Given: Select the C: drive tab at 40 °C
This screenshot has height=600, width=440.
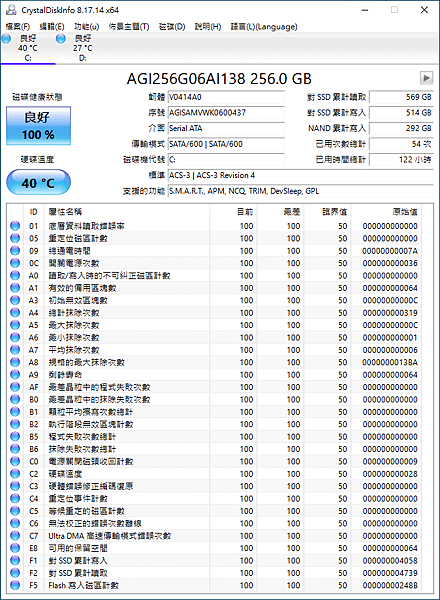Looking at the screenshot, I should pyautogui.click(x=28, y=48).
